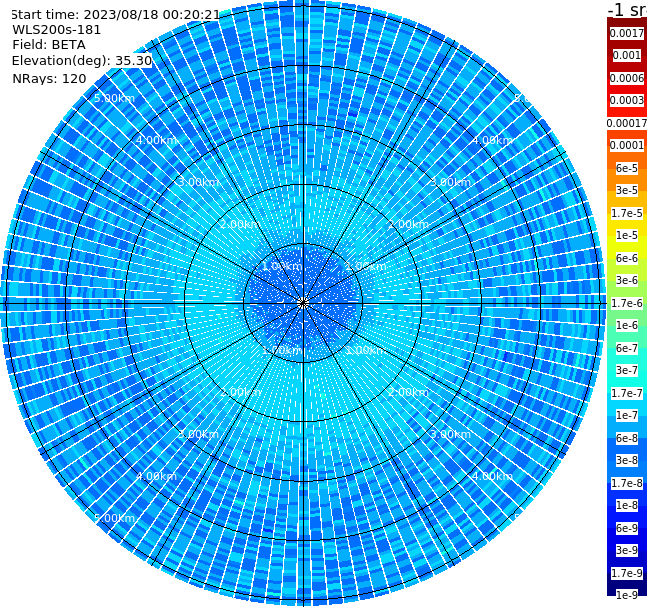647x607 pixels.
Task: Select the 3e-6 colorbar tick
Action: pyautogui.click(x=627, y=280)
